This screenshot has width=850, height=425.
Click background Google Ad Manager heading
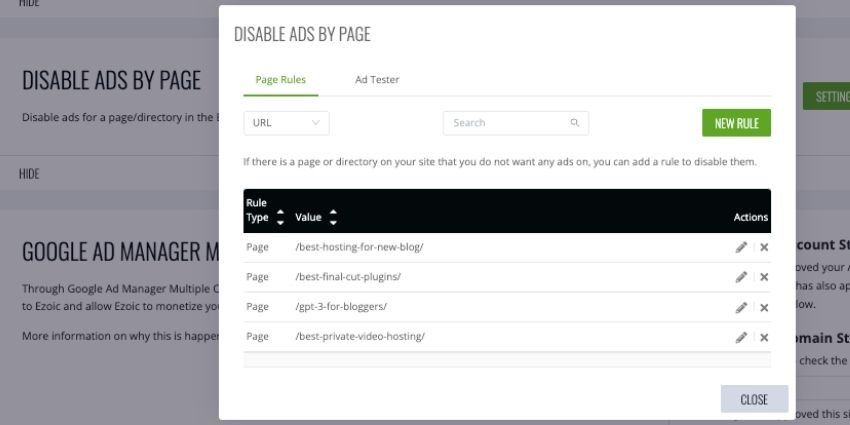click(119, 251)
